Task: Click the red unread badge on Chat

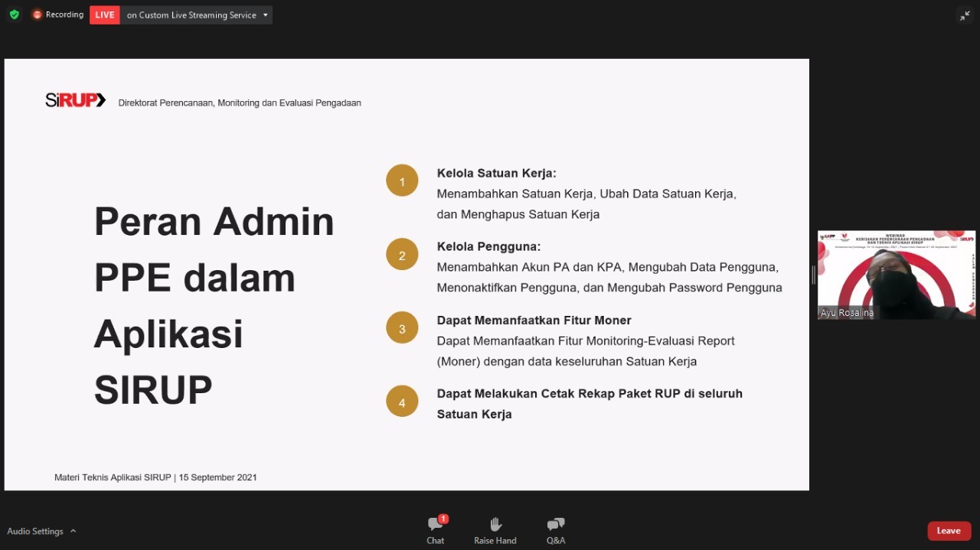Action: pyautogui.click(x=443, y=519)
